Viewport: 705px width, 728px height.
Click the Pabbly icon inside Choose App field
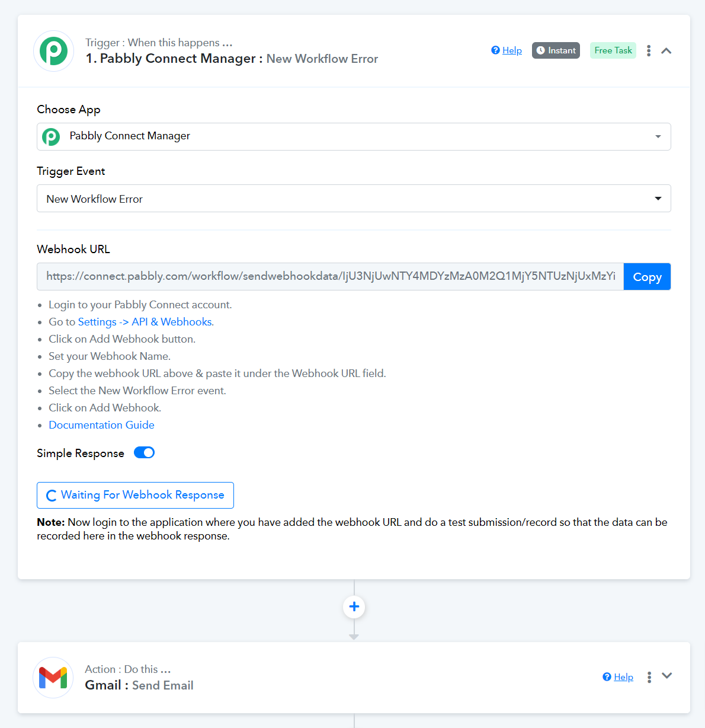tap(51, 137)
